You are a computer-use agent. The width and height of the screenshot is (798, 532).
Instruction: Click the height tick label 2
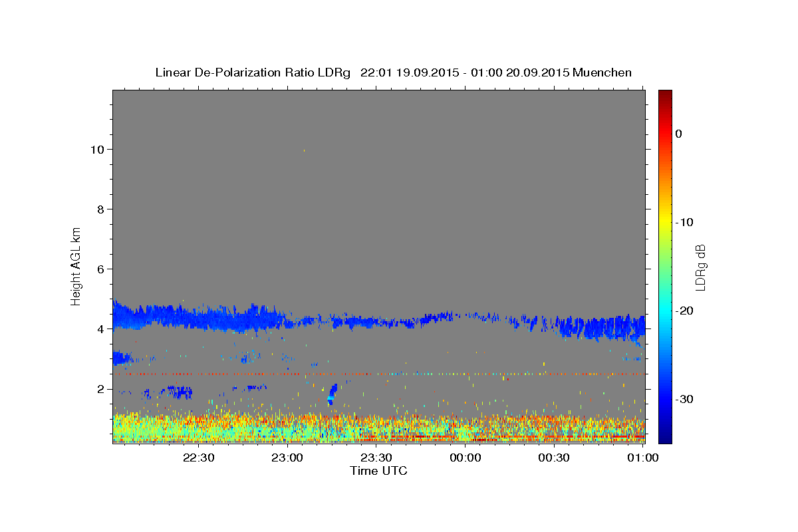pos(102,389)
